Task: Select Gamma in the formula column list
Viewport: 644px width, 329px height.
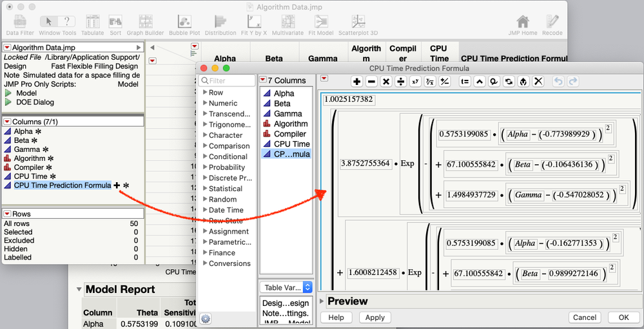Action: pos(287,113)
